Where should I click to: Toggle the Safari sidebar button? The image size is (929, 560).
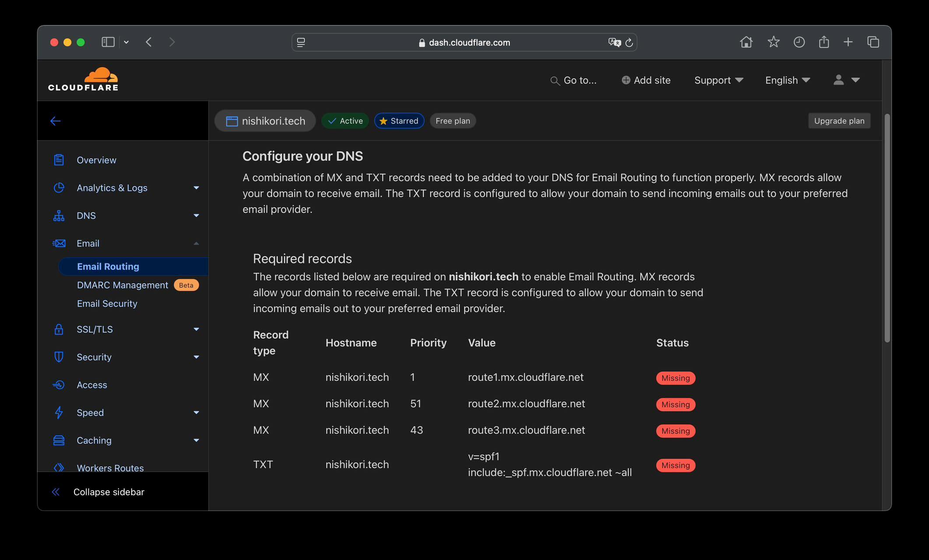[108, 42]
